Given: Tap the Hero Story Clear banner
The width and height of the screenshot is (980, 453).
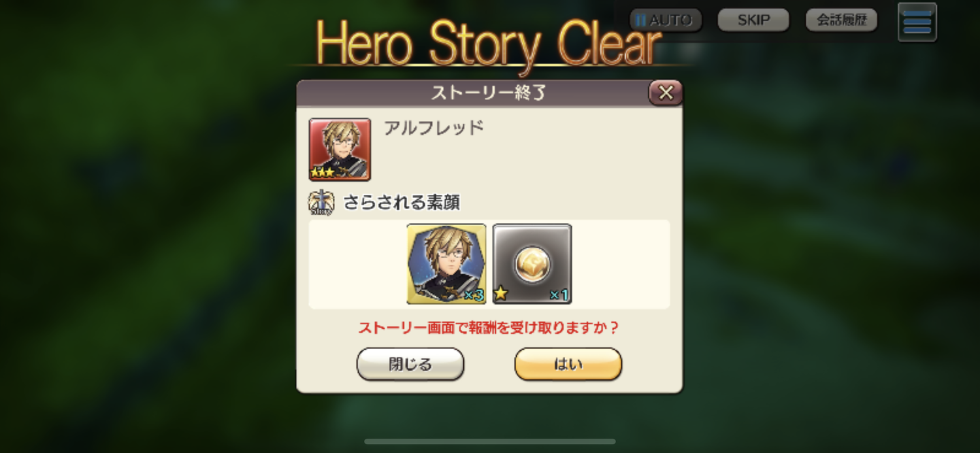Looking at the screenshot, I should (x=489, y=44).
